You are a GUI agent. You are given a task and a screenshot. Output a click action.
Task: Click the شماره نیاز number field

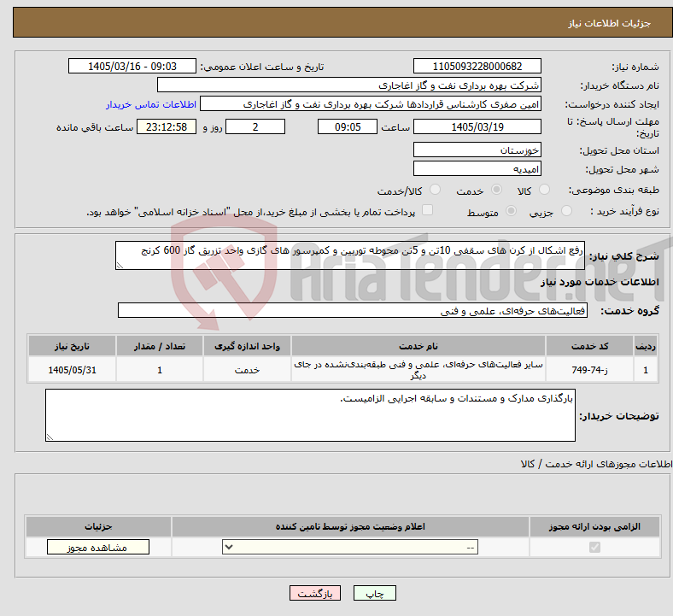(477, 66)
